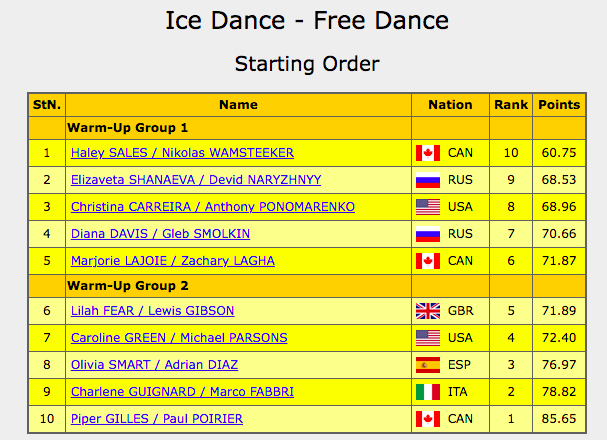
Task: Click the Italian flag icon for ITA
Action: click(428, 392)
